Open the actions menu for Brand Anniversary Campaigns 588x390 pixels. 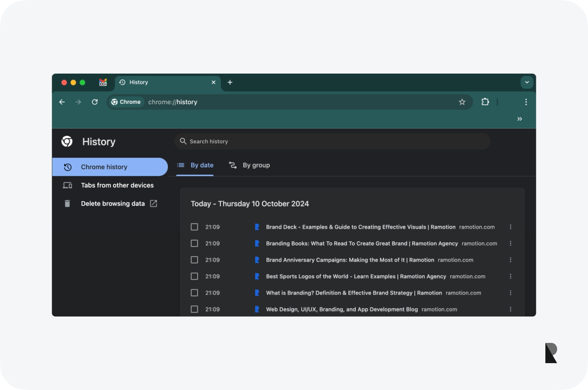510,260
